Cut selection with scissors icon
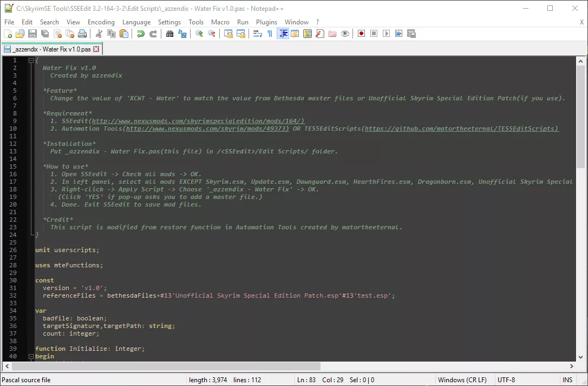Image resolution: width=588 pixels, height=386 pixels. click(x=99, y=34)
